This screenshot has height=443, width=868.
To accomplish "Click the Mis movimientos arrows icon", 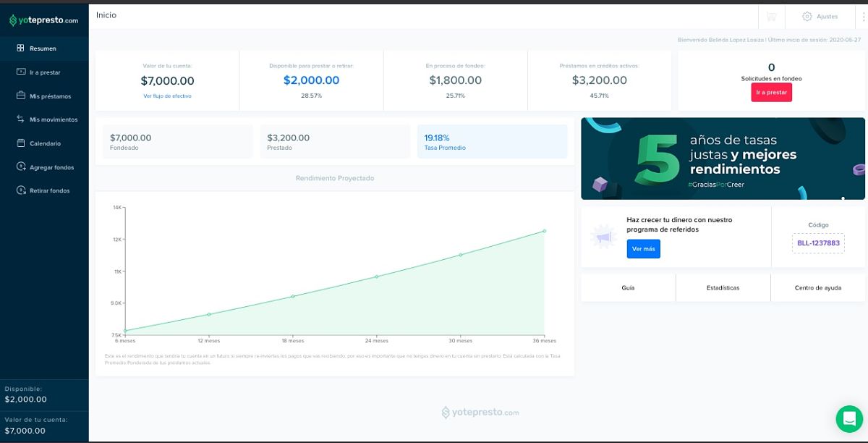I will point(21,119).
